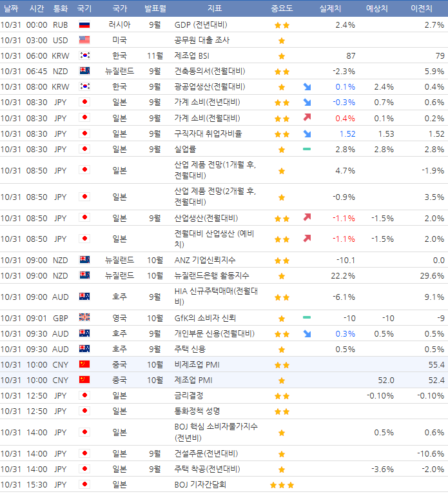The height and width of the screenshot is (494, 448).
Task: Click the actual value 22.2%
Action: (x=343, y=275)
